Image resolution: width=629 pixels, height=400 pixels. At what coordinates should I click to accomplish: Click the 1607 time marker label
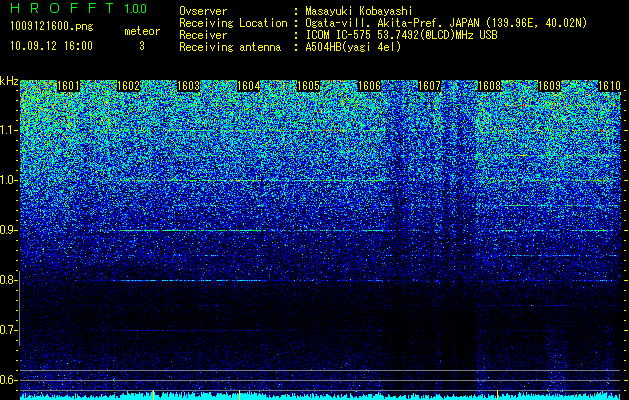pyautogui.click(x=429, y=86)
